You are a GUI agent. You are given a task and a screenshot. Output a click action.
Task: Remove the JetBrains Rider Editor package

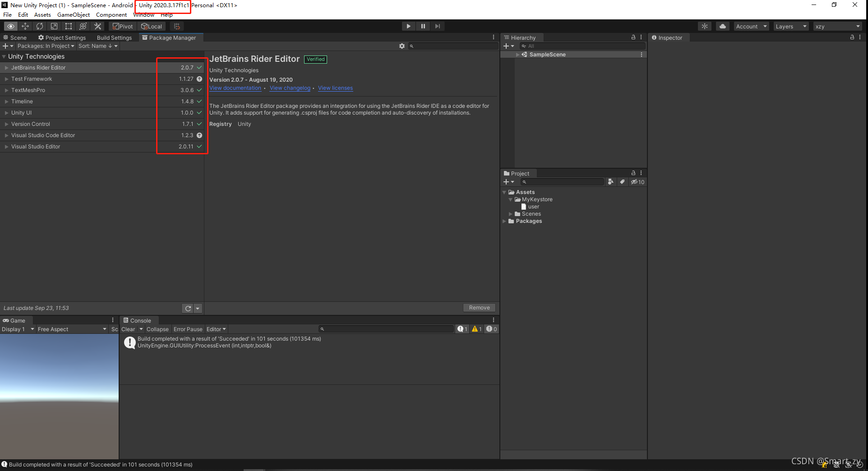click(479, 308)
